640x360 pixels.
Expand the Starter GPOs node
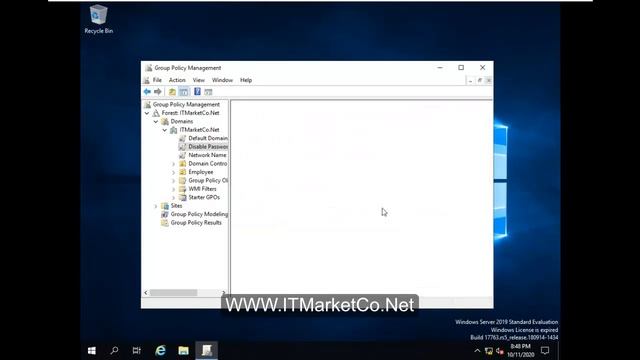tap(173, 198)
